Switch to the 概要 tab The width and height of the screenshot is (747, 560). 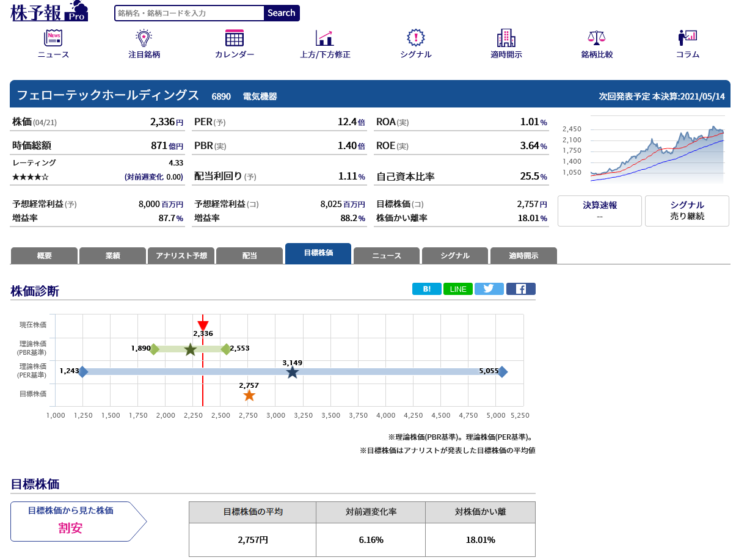44,256
